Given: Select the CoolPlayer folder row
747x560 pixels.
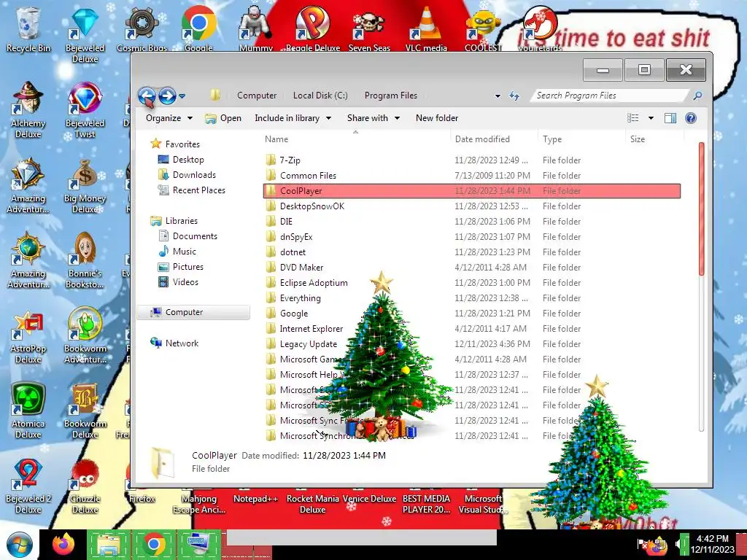Looking at the screenshot, I should coord(472,190).
